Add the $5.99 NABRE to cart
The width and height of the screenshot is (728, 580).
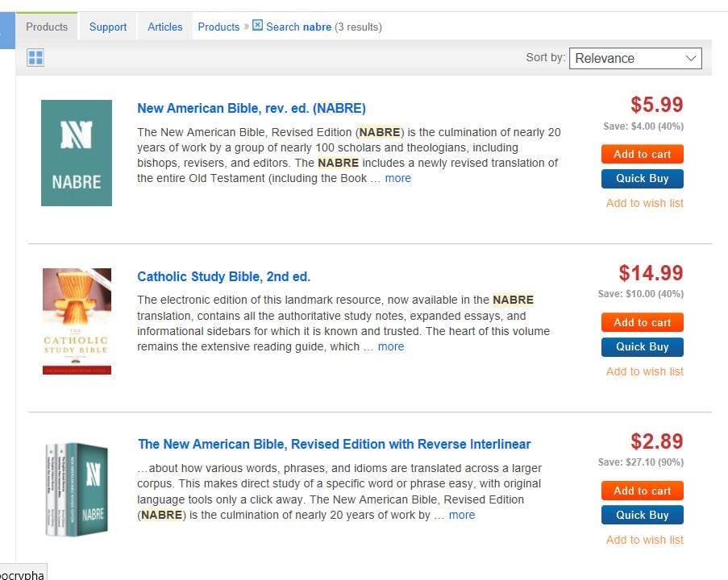tap(642, 154)
